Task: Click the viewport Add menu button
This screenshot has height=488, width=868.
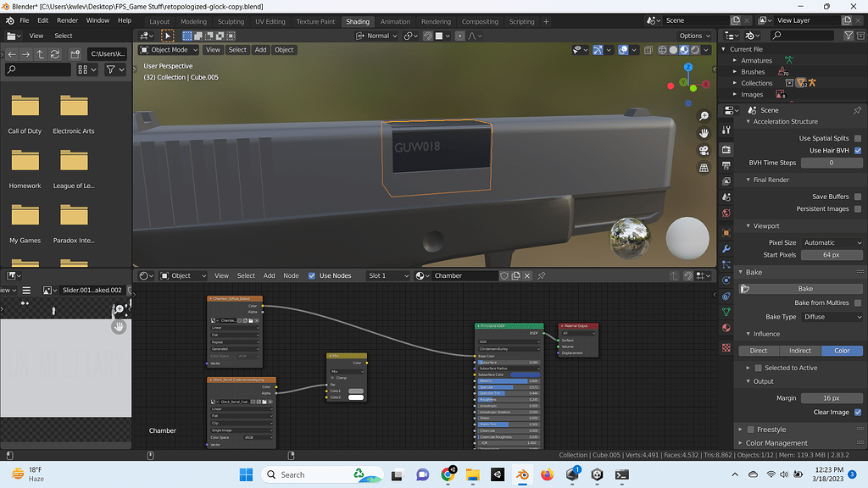Action: point(261,50)
